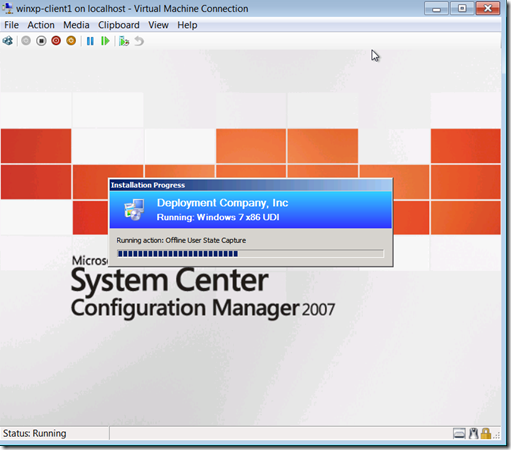The height and width of the screenshot is (450, 511).
Task: Click the Installation Progress title bar
Action: coord(251,185)
